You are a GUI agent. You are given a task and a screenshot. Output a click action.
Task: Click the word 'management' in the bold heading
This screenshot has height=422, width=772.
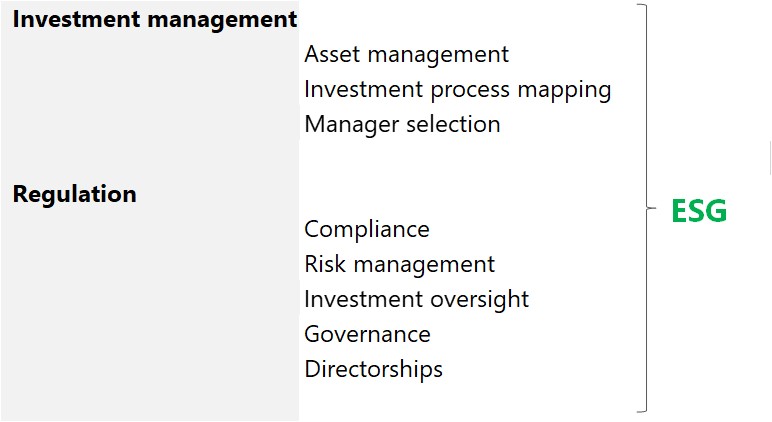tap(222, 20)
